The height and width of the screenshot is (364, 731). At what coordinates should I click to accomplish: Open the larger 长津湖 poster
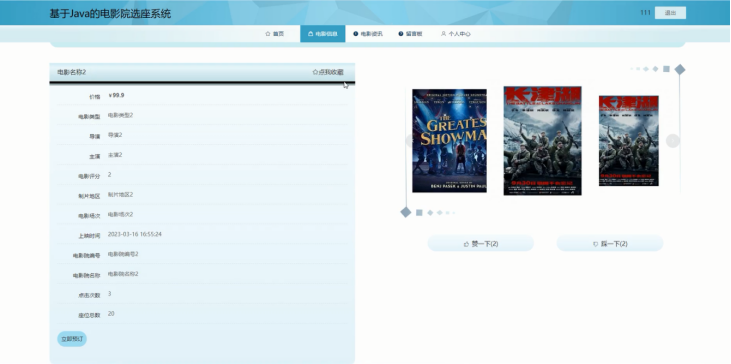click(x=542, y=141)
